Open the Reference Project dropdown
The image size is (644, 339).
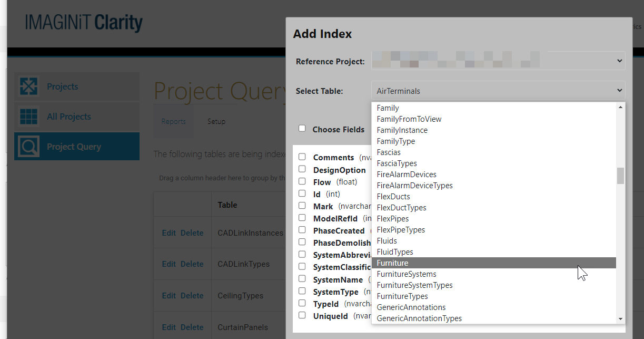pyautogui.click(x=498, y=61)
